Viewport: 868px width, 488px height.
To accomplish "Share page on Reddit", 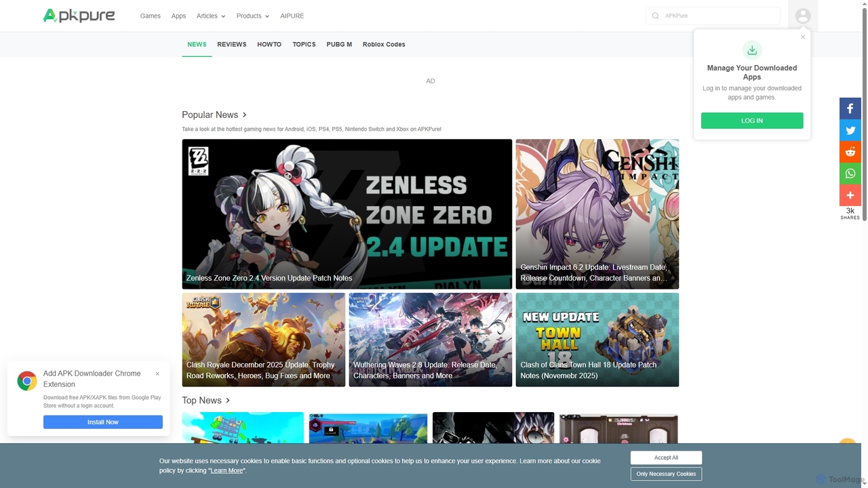I will click(x=850, y=152).
